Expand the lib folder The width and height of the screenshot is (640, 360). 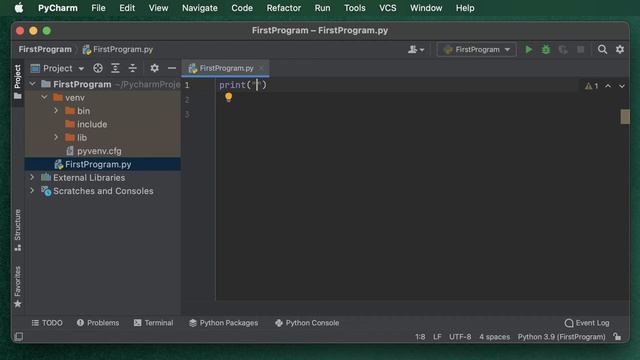[56, 138]
